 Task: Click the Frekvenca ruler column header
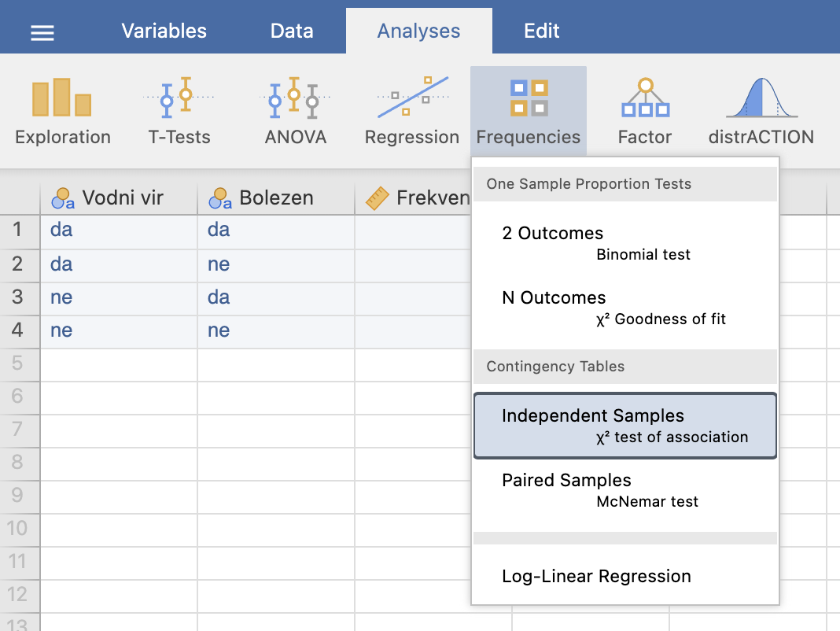(x=413, y=197)
